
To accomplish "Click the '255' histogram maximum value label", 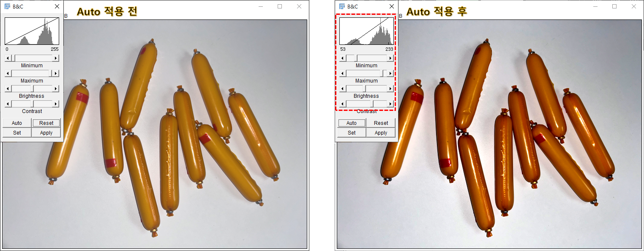I will [55, 49].
